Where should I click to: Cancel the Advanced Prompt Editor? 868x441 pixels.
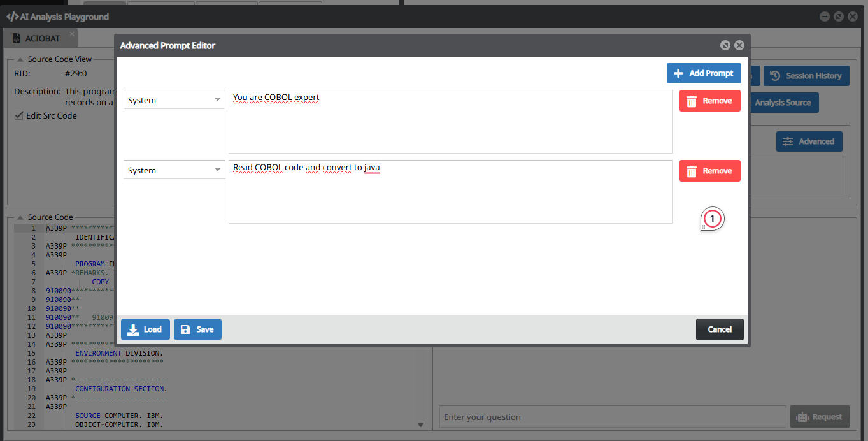coord(720,329)
